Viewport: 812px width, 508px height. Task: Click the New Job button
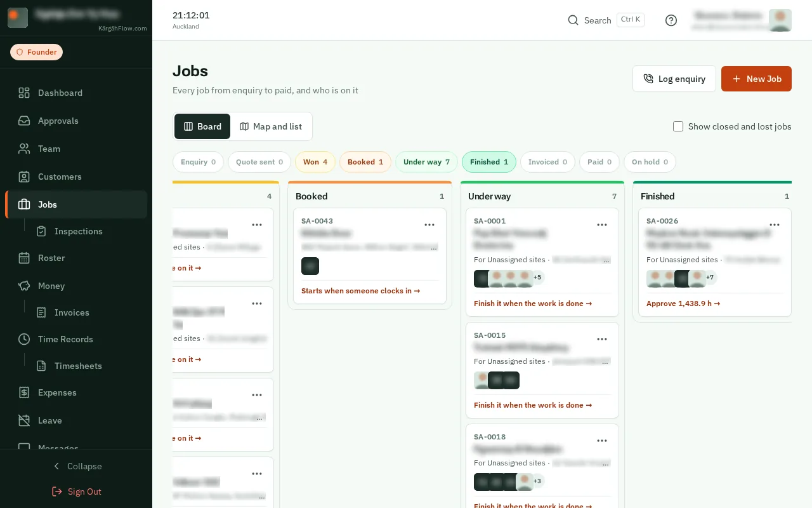pos(756,79)
